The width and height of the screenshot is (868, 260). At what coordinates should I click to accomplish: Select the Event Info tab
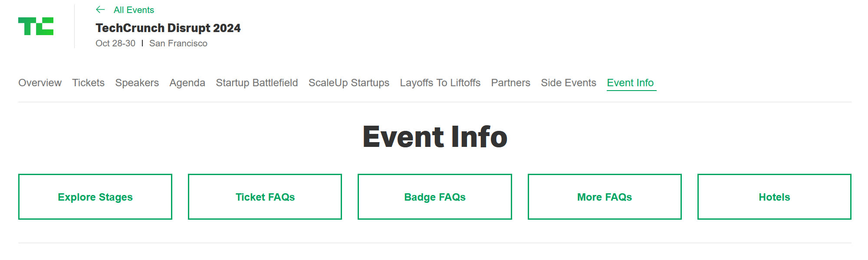click(631, 83)
